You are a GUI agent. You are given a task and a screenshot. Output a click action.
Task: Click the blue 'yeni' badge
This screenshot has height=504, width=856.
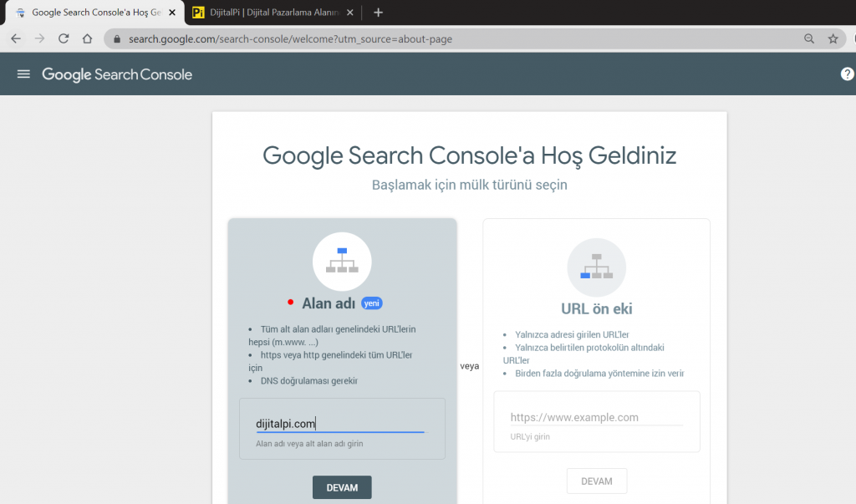coord(372,303)
